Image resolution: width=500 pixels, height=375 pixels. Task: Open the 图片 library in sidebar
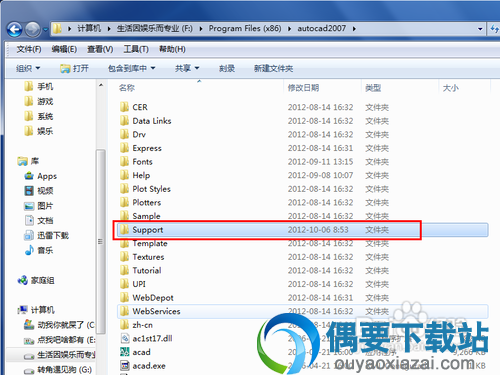pos(45,206)
